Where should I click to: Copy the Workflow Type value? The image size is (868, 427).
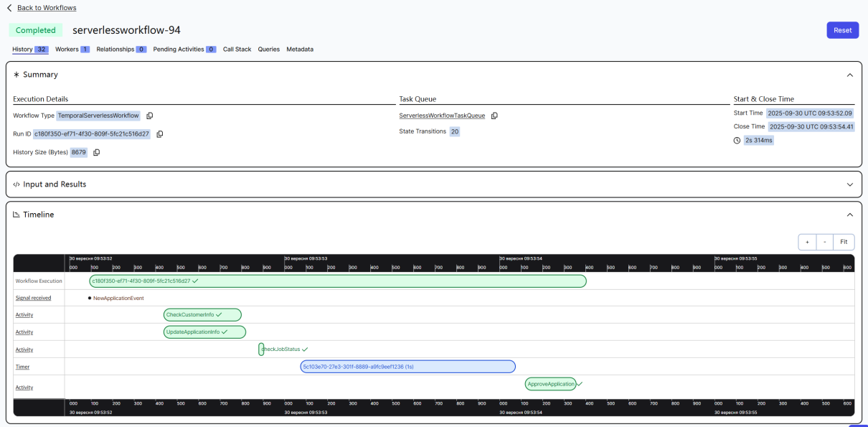(x=149, y=116)
